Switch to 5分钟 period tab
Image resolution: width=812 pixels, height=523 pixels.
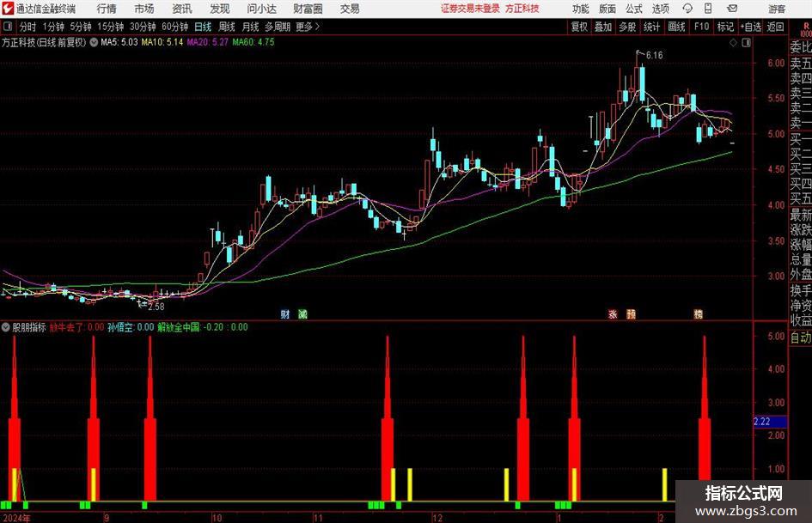pyautogui.click(x=80, y=27)
